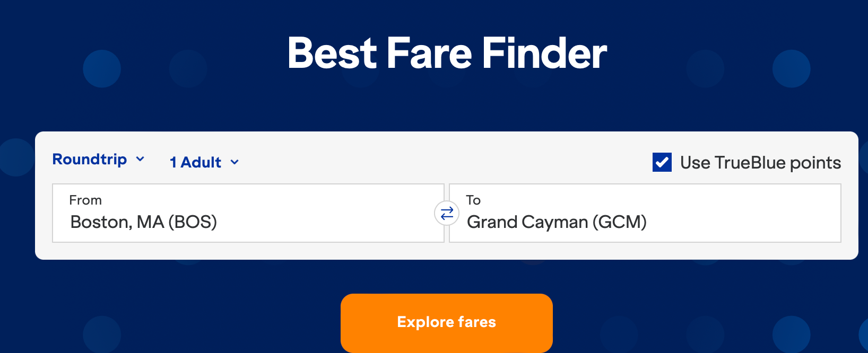Click the From label above Boston
The image size is (868, 353).
click(85, 200)
